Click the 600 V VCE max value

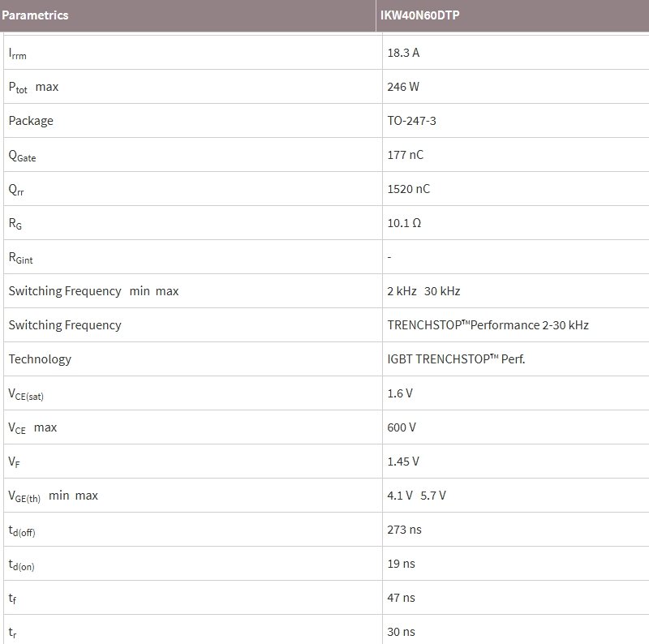[x=402, y=427]
